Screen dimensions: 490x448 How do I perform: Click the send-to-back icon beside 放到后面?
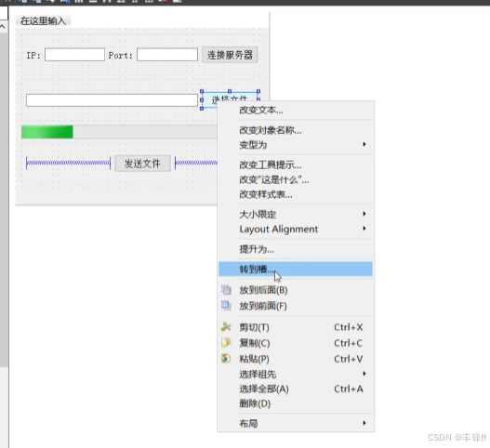(x=226, y=290)
